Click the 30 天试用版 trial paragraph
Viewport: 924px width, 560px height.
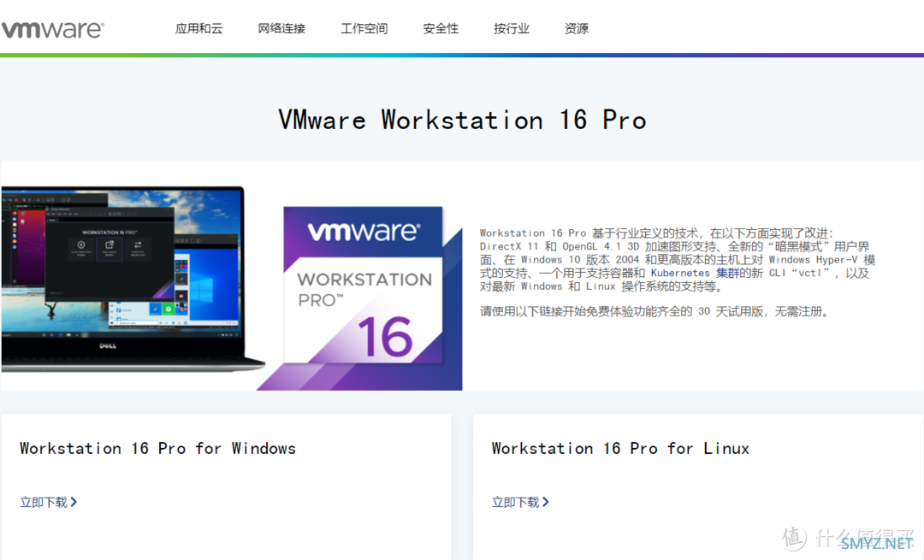(x=654, y=311)
